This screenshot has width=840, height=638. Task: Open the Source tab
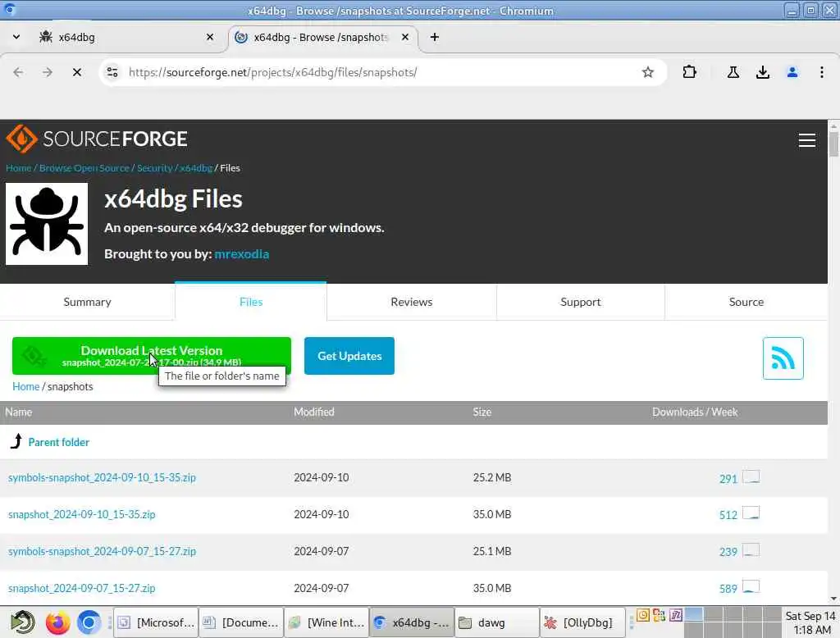tap(746, 302)
